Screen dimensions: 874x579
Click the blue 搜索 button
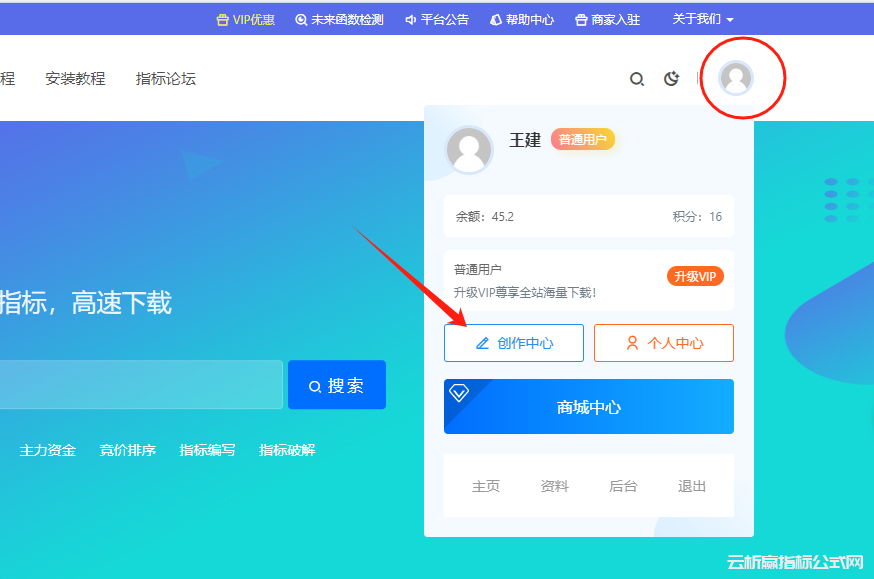tap(337, 385)
